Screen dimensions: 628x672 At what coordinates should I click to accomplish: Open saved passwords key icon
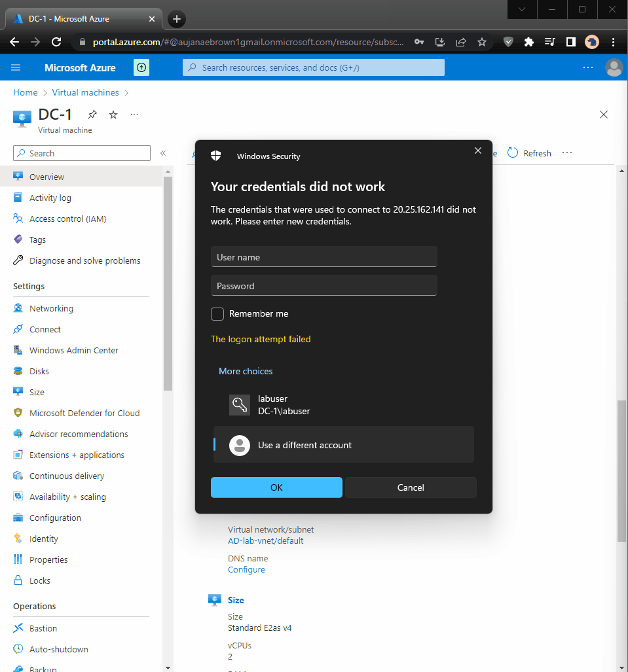click(x=419, y=42)
